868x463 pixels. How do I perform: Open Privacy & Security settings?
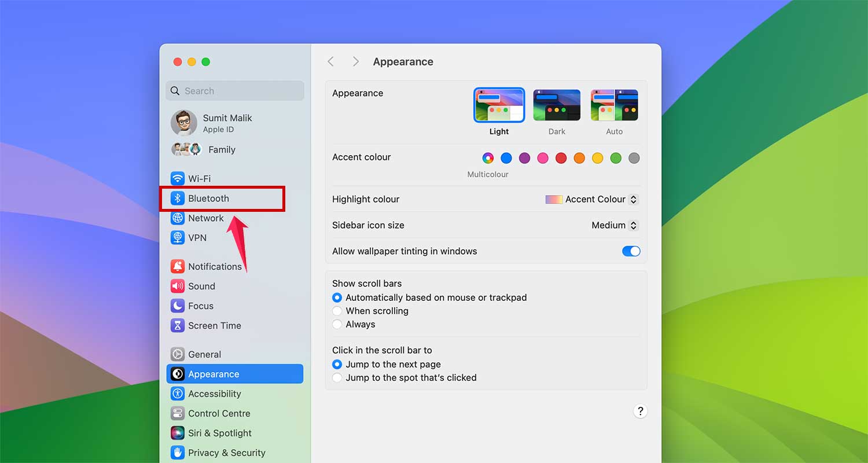(x=178, y=453)
